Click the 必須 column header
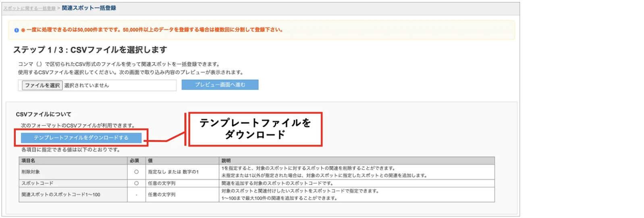Screen dimensions: 644x218 137,161
